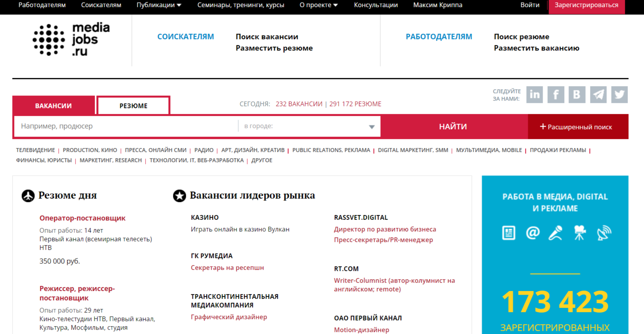This screenshot has width=644, height=334.
Task: Open the 'в городе' city dropdown
Action: click(309, 126)
